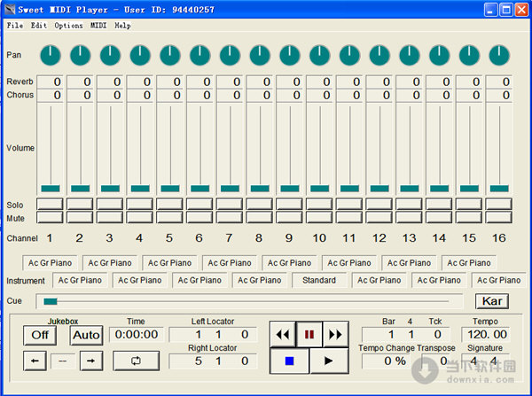Click the Tempo value field 120.00
The width and height of the screenshot is (532, 396).
point(487,335)
